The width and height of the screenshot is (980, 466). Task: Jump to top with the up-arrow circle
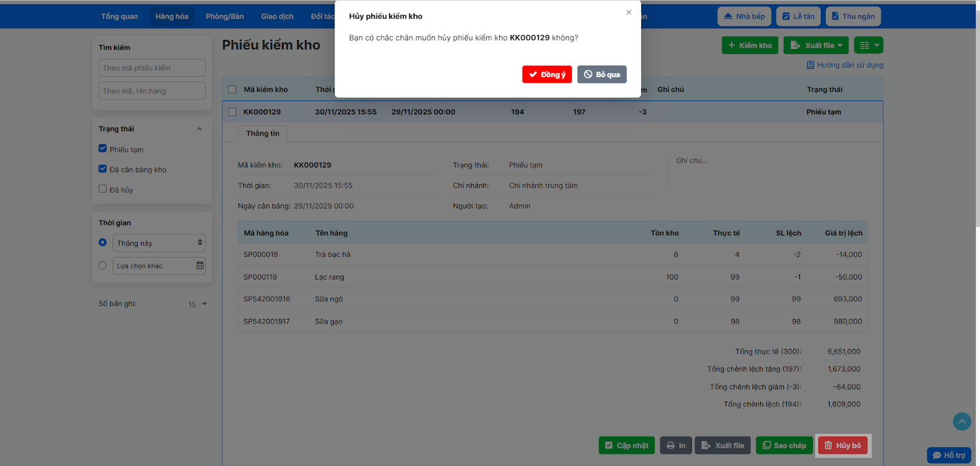pos(962,421)
